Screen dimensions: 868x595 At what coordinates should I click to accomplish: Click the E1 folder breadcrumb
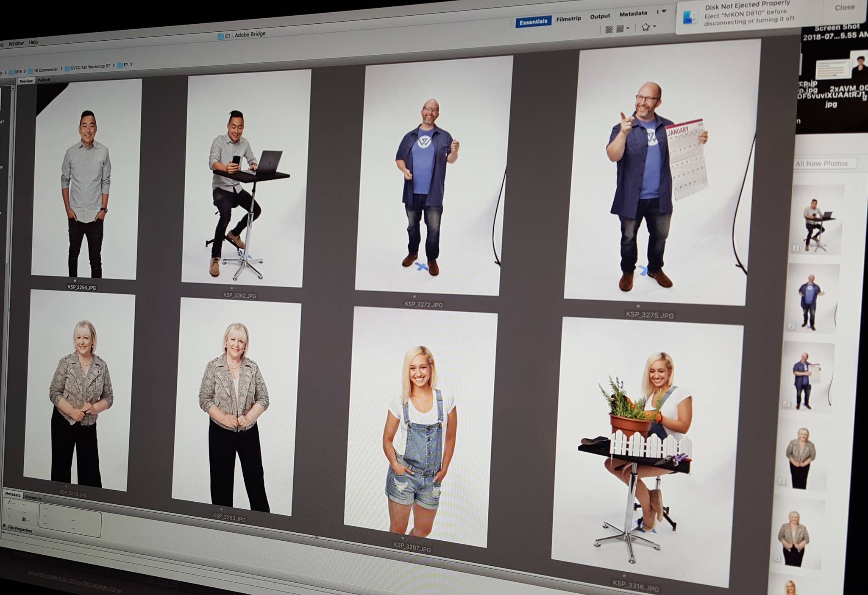coord(123,65)
